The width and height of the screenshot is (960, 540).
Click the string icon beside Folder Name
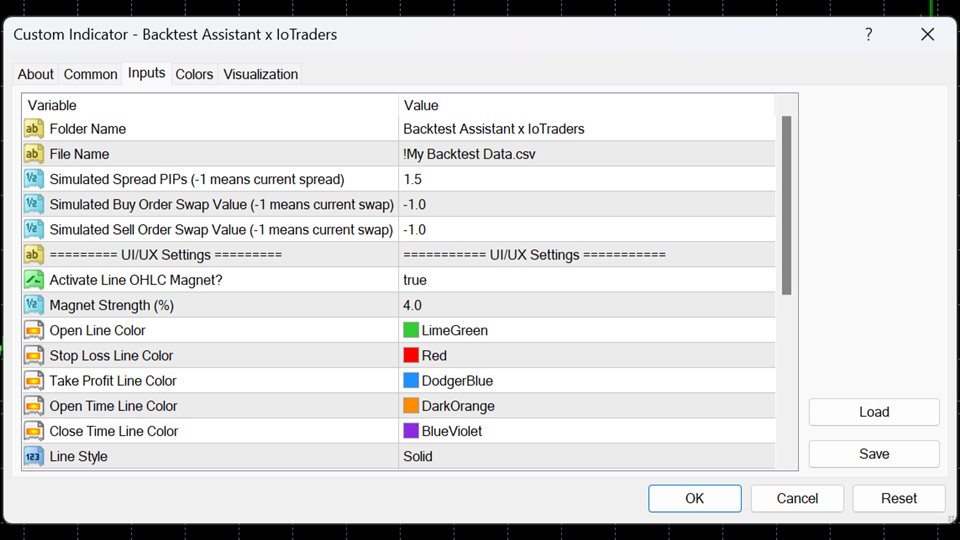coord(33,129)
